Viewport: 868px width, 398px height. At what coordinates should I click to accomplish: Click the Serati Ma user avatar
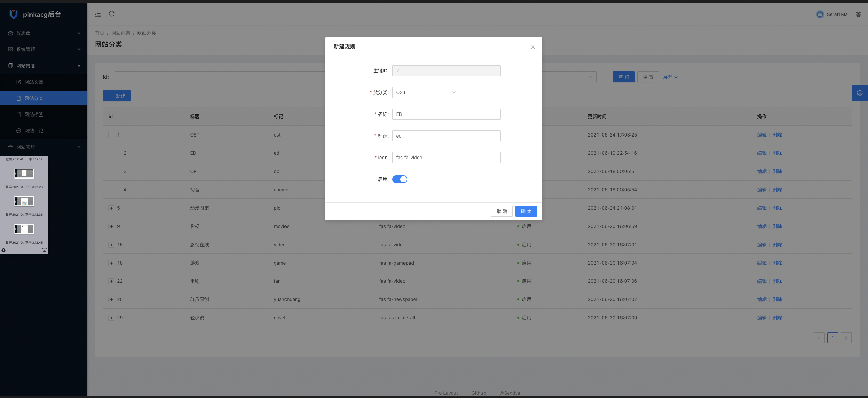[x=820, y=14]
